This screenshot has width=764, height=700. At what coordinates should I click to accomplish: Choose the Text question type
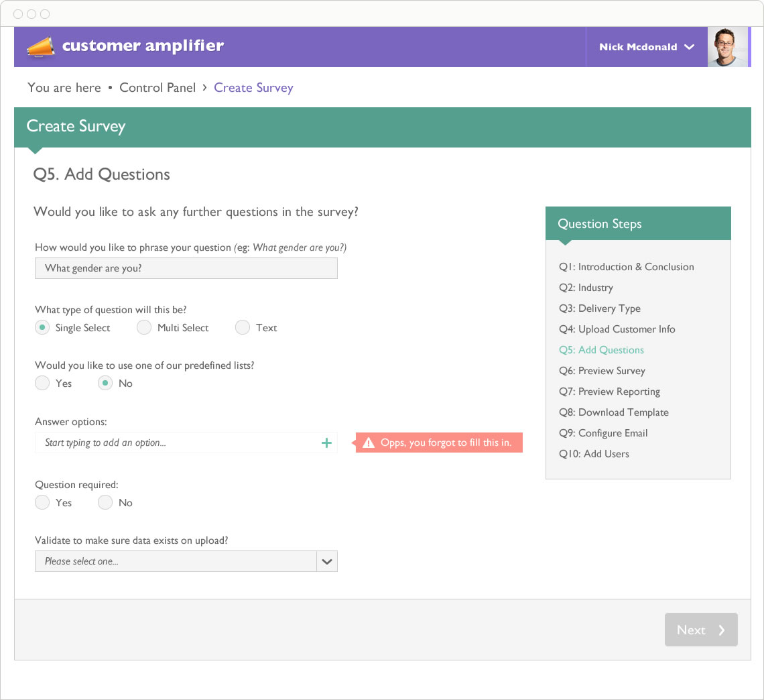[243, 328]
